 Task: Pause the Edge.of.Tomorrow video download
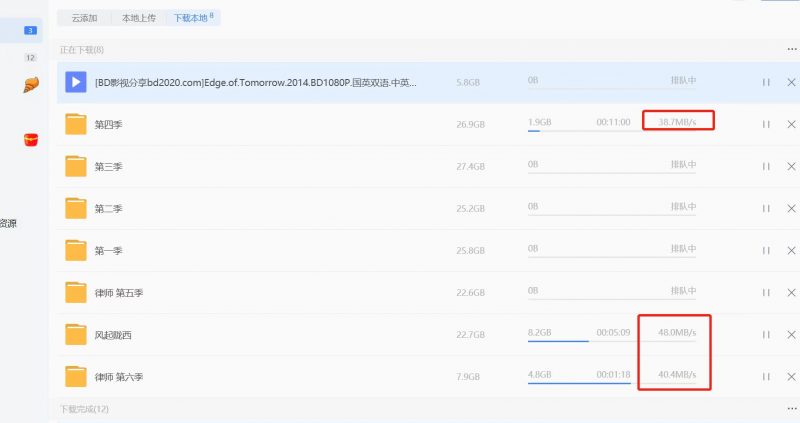click(x=766, y=82)
